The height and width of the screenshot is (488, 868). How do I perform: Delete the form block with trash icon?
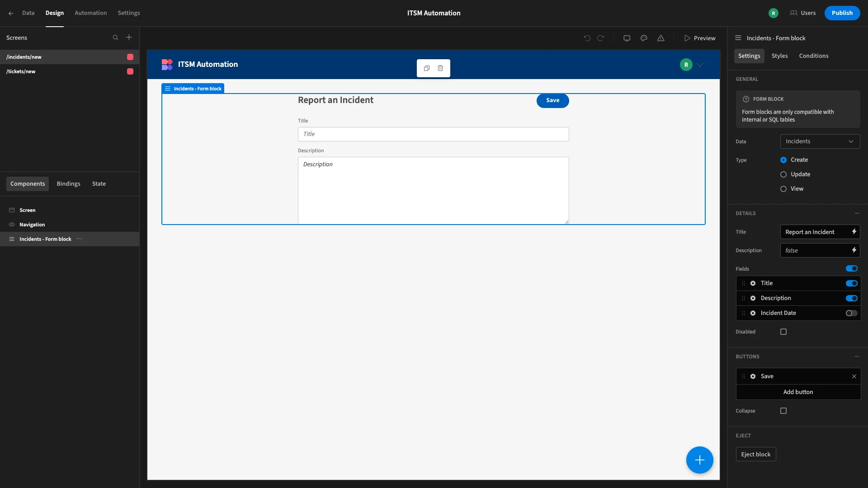coord(440,68)
